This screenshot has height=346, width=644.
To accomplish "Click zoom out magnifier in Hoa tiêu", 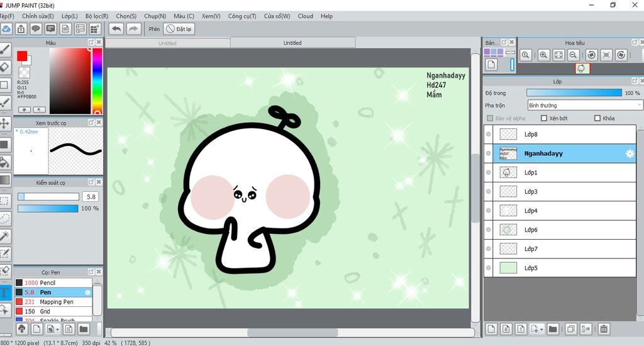I will point(574,55).
